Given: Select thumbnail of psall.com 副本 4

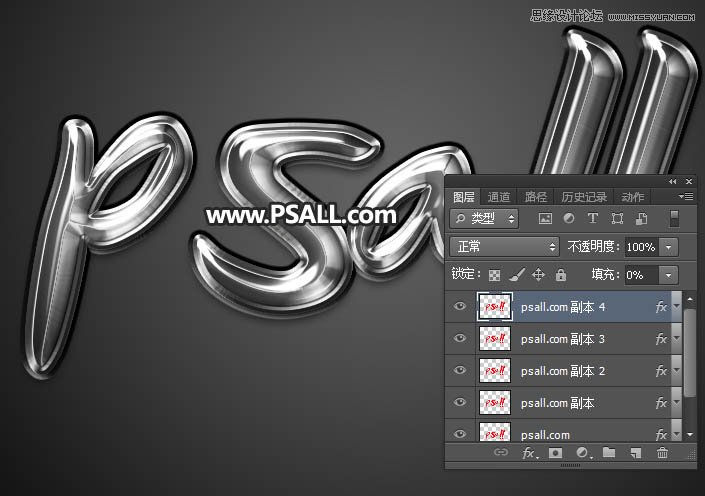Looking at the screenshot, I should 495,307.
